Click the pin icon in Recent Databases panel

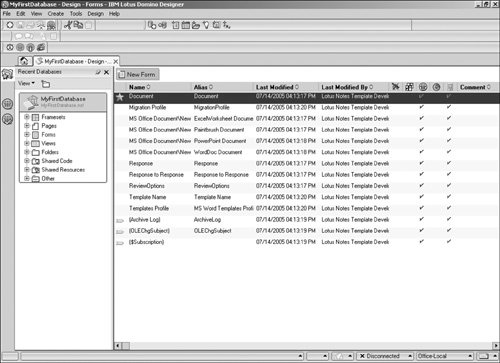pyautogui.click(x=98, y=72)
